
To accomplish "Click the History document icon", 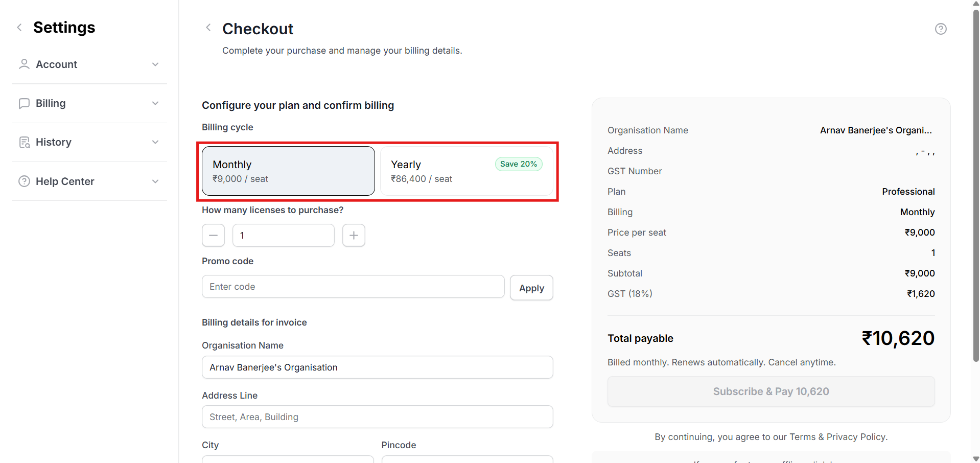I will coord(24,142).
